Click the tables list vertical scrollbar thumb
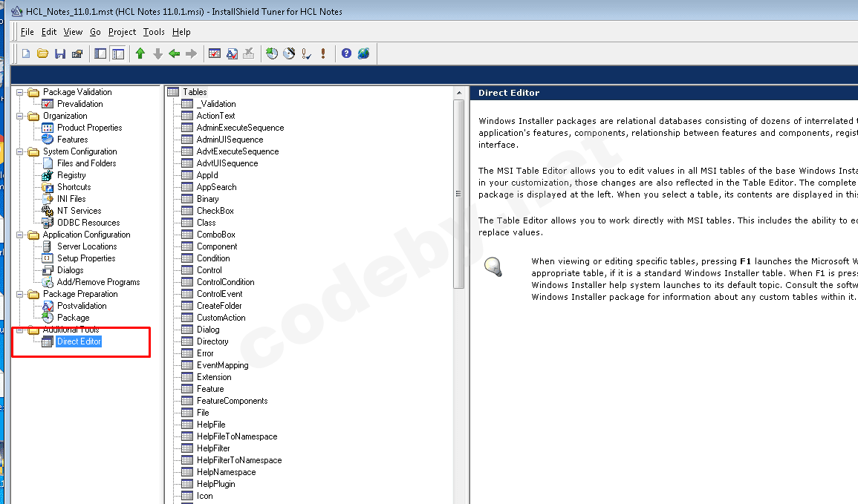This screenshot has width=858, height=504. (x=458, y=194)
